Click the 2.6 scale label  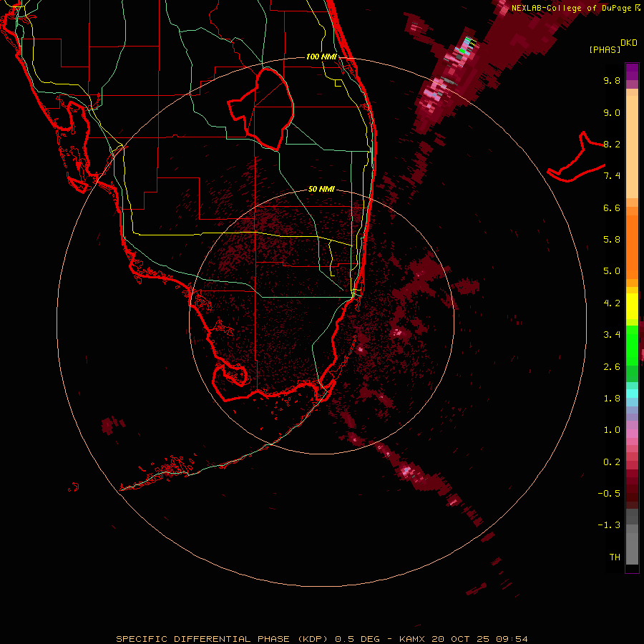click(x=612, y=367)
